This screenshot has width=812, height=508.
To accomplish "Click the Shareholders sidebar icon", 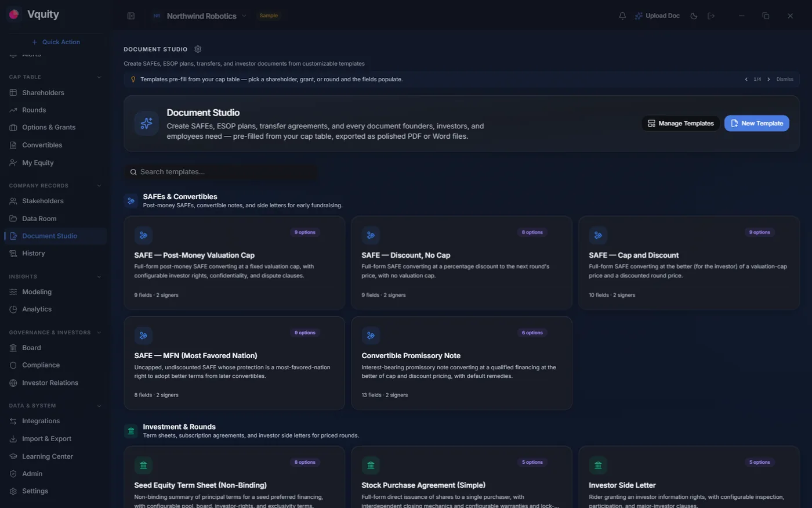I will pos(13,92).
